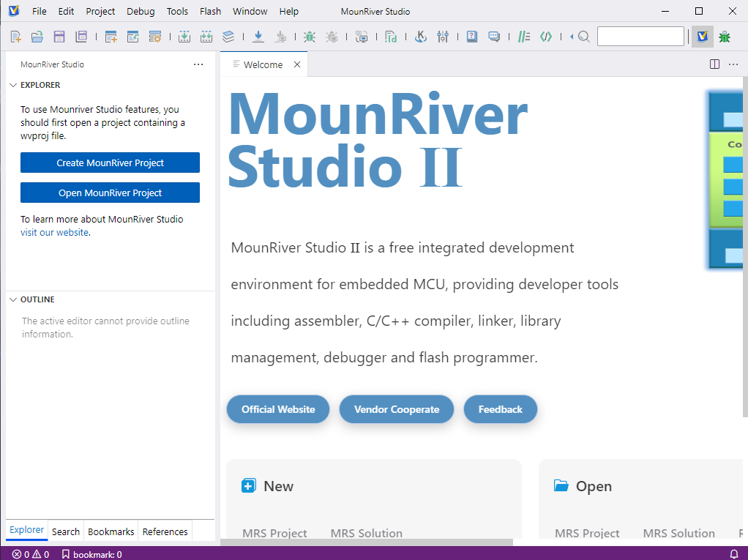Click the MounRiver perspective icon beside search box

(702, 37)
